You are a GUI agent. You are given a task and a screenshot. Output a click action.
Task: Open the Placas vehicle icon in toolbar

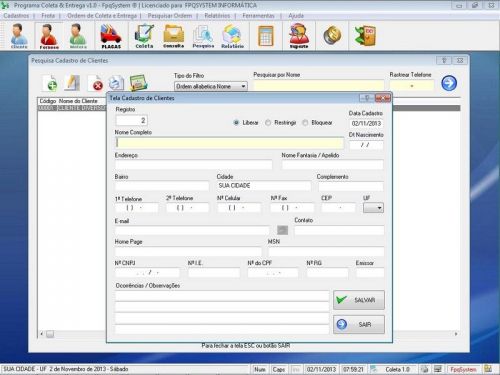pos(111,36)
